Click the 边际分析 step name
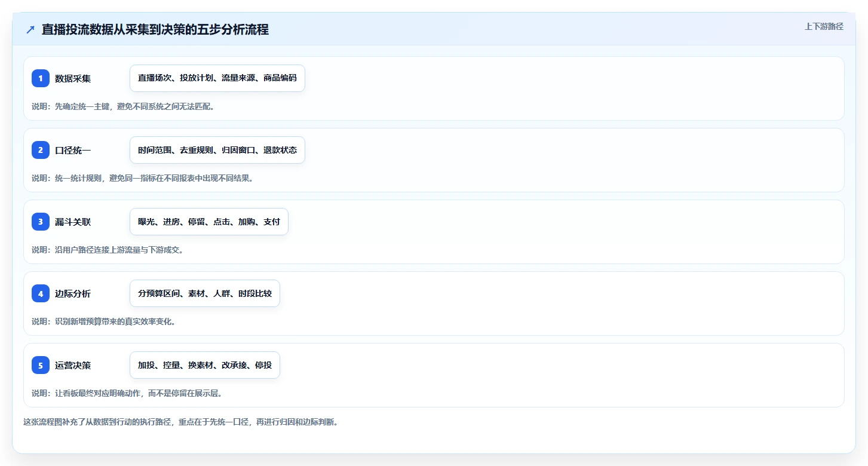The width and height of the screenshot is (868, 466). click(73, 293)
